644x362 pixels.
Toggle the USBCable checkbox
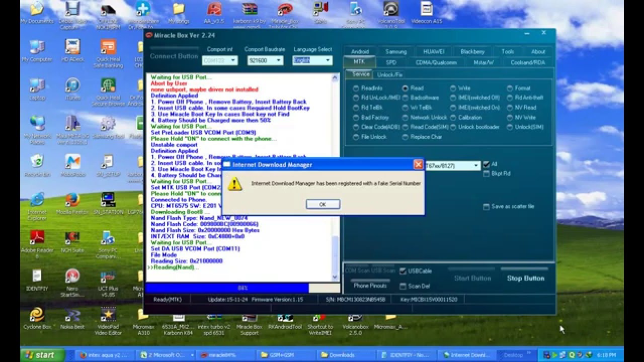click(x=403, y=271)
